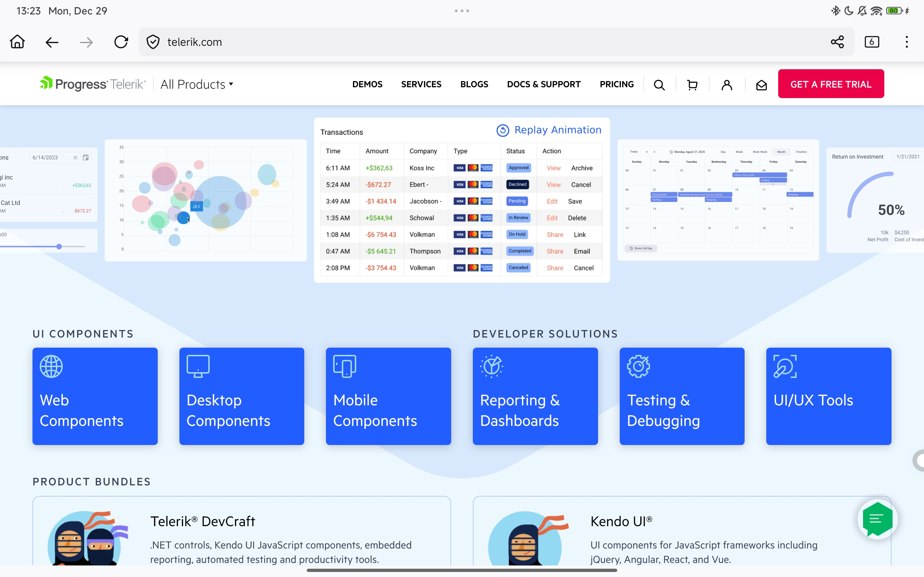Screen dimensions: 924x577
Task: Toggle dark mode in the status bar
Action: [849, 11]
